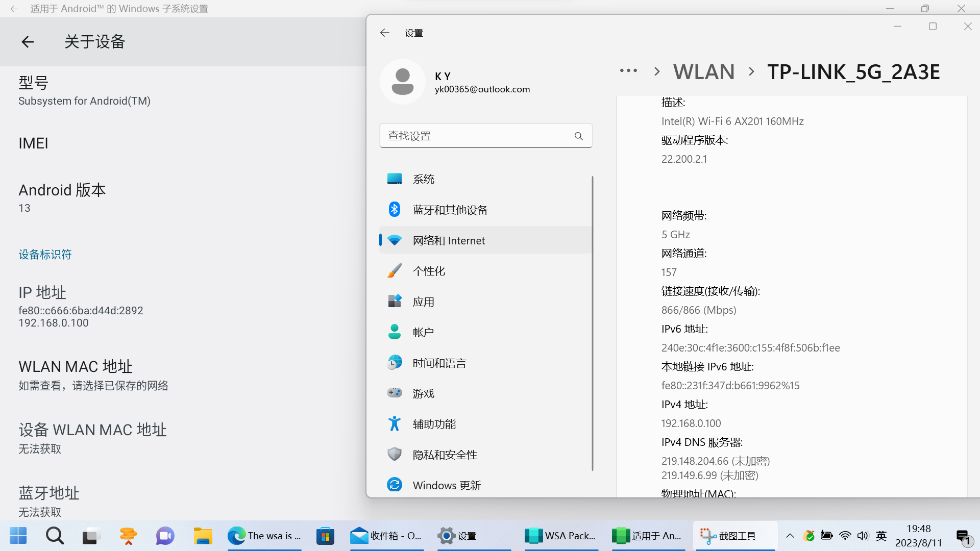
Task: Open the 帐户 settings category
Action: tap(485, 332)
